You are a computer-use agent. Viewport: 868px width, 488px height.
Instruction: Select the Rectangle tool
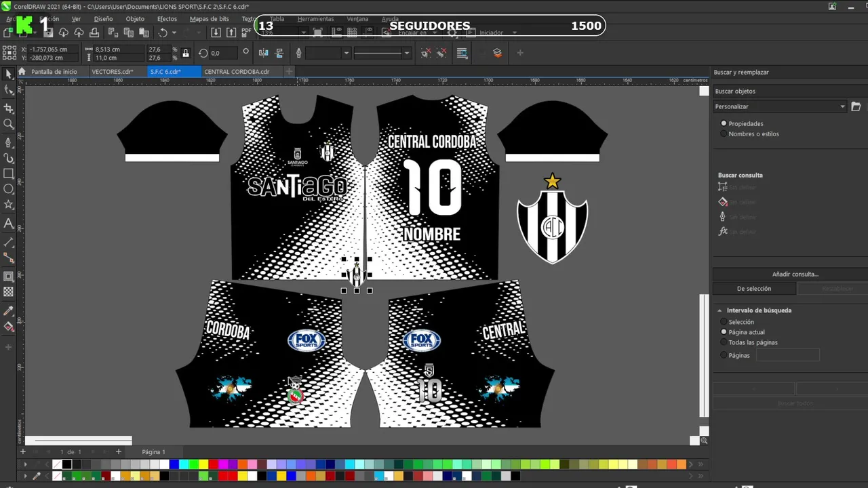click(8, 174)
